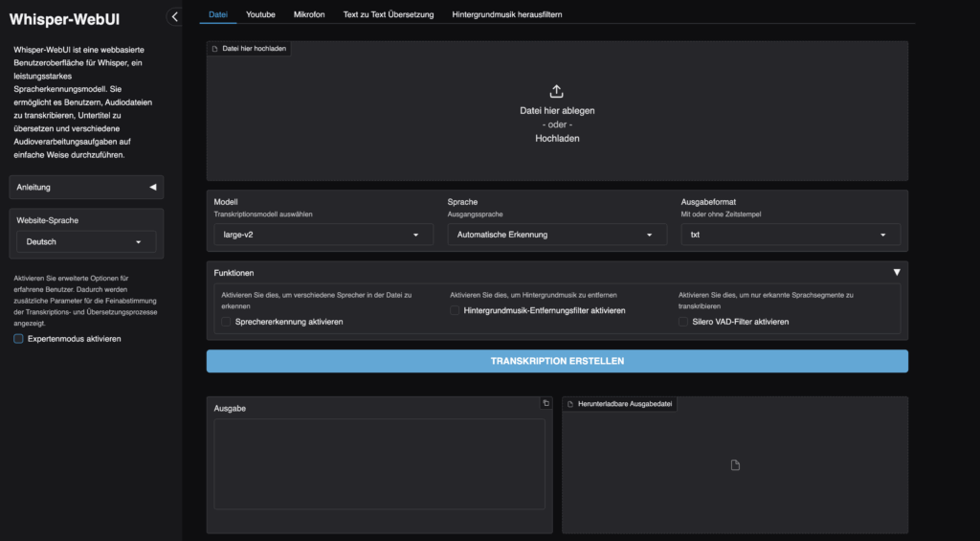Collapse the sidebar with the chevron arrow

point(174,16)
